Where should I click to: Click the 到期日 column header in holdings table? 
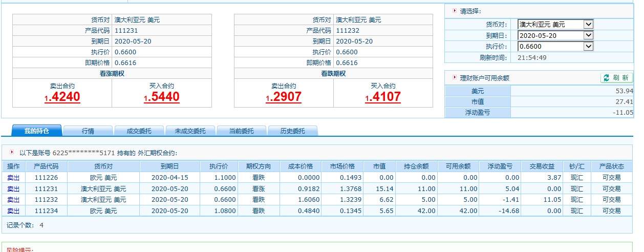click(169, 166)
